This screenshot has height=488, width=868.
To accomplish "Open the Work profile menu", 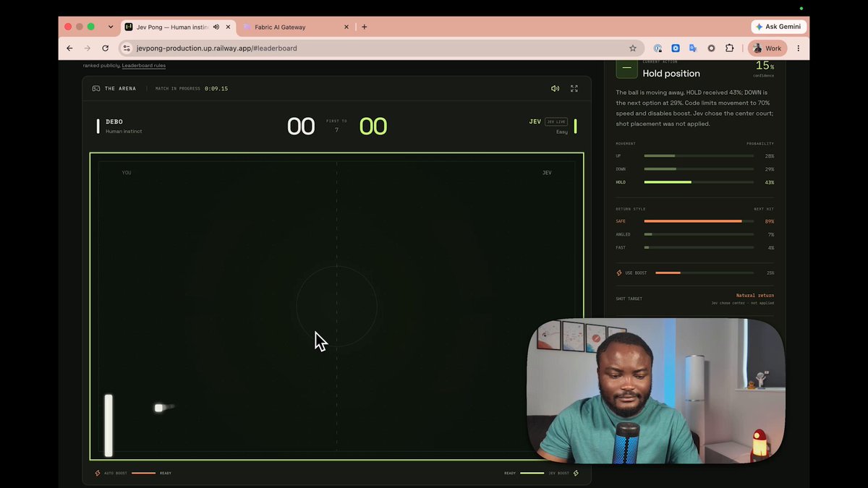I will [x=767, y=48].
